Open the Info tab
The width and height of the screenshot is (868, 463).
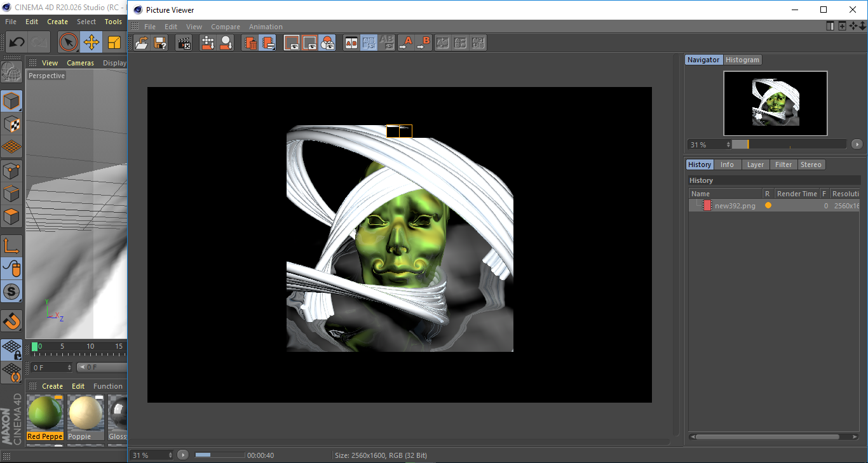coord(727,164)
